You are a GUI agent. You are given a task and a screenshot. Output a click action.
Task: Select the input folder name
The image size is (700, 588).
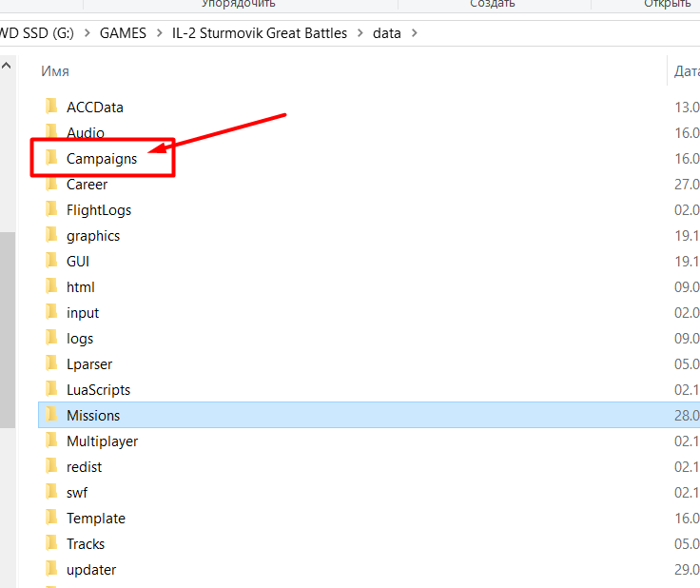tap(83, 313)
